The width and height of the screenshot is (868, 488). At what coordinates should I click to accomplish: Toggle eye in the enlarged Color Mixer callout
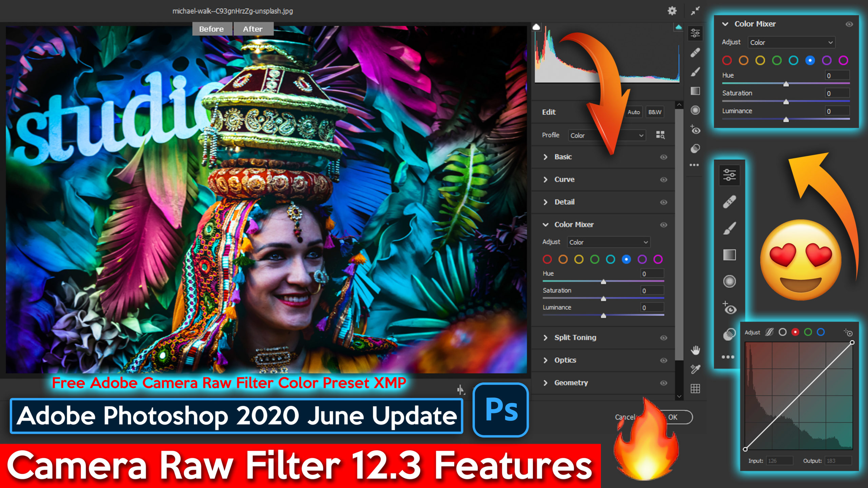pyautogui.click(x=849, y=24)
